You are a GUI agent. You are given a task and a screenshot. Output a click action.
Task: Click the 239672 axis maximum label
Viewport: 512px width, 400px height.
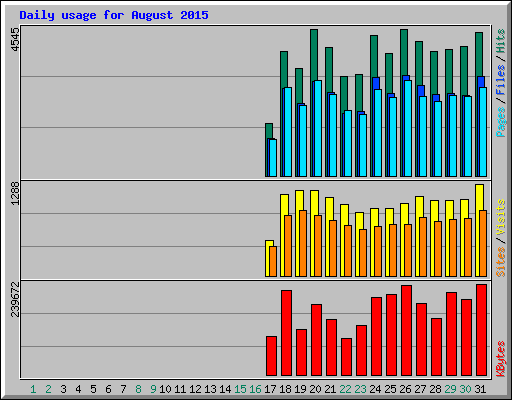15,299
